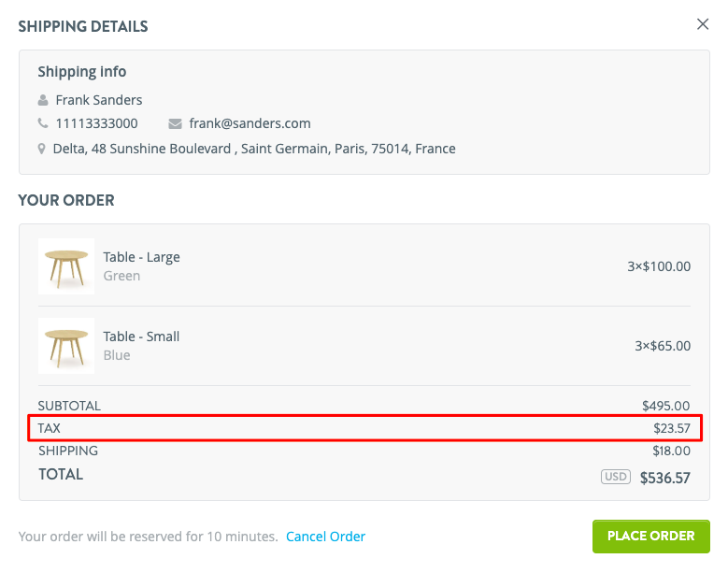Click the USD currency badge
728x573 pixels.
[616, 477]
